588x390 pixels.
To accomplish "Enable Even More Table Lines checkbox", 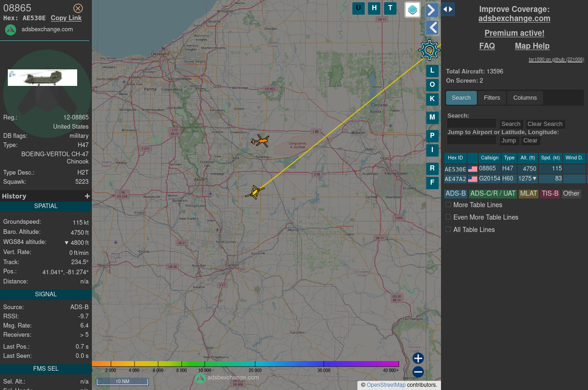I will click(x=448, y=217).
